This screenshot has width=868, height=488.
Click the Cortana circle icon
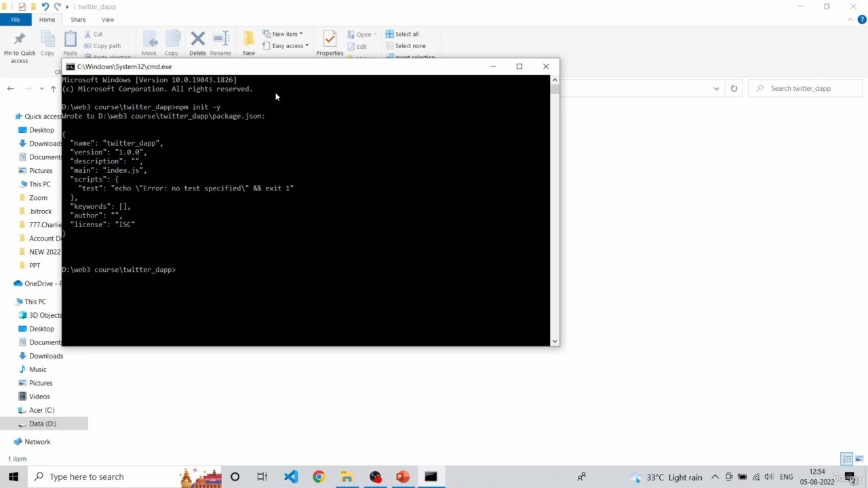click(235, 477)
